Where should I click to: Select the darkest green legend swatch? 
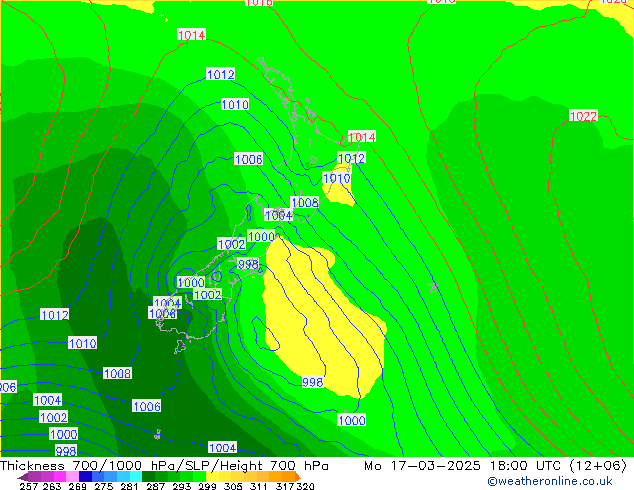[x=148, y=476]
